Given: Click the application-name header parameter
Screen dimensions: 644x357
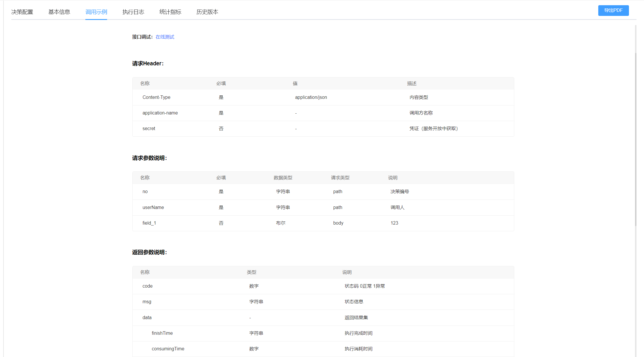Looking at the screenshot, I should click(160, 113).
